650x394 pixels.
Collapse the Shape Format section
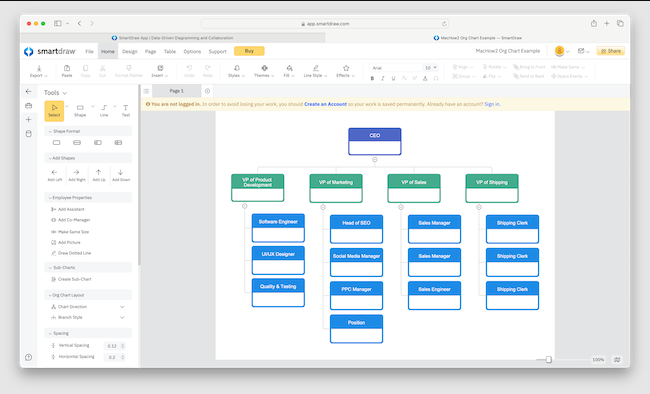coord(88,131)
